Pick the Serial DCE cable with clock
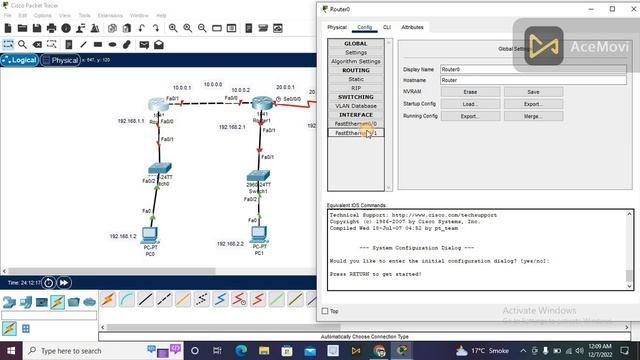Viewport: 640px width, 360px height. (x=240, y=300)
